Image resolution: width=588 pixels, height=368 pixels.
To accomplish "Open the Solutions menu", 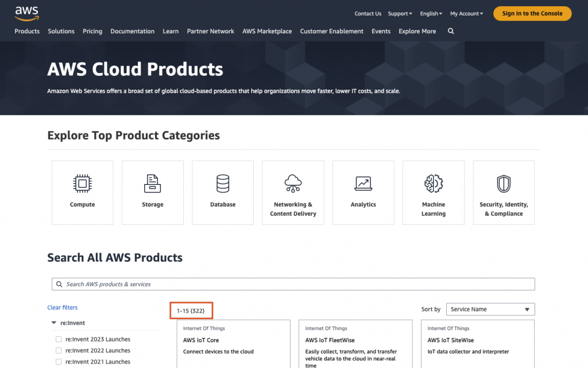I will 61,31.
